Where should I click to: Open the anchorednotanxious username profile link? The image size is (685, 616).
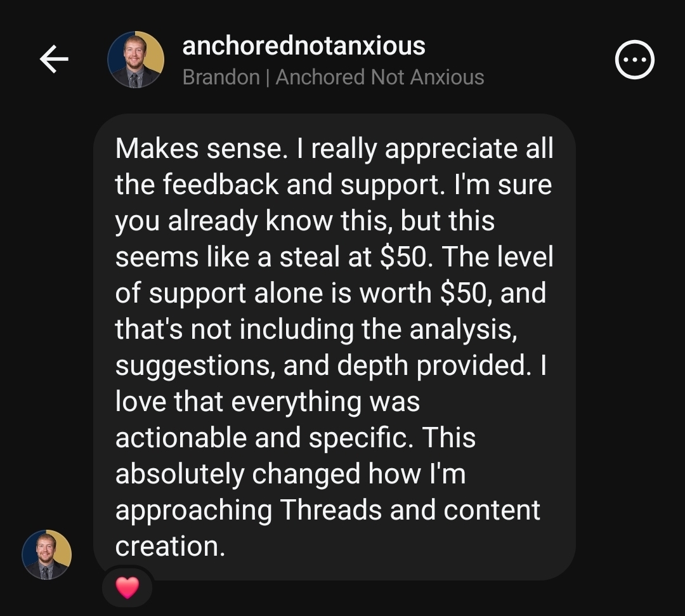click(x=304, y=46)
